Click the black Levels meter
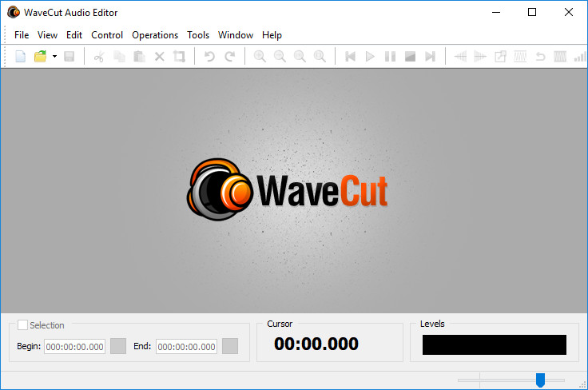 point(495,344)
